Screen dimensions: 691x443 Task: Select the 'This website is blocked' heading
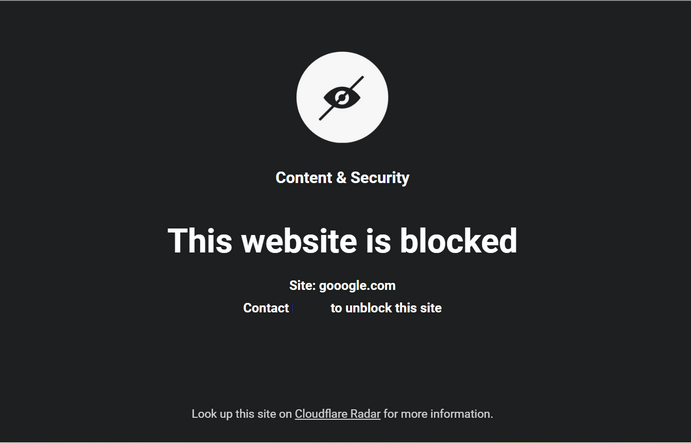click(342, 241)
